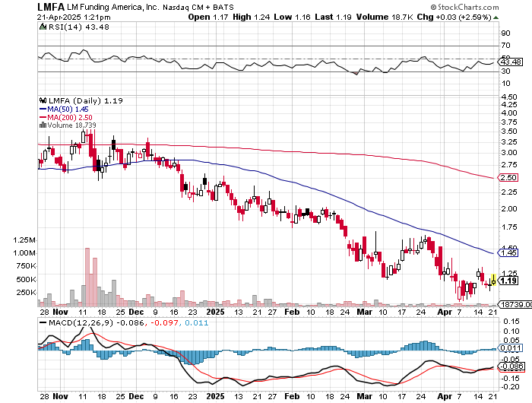The height and width of the screenshot is (403, 532).
Task: Click the 0.15 label on MACD axis
Action: (511, 321)
